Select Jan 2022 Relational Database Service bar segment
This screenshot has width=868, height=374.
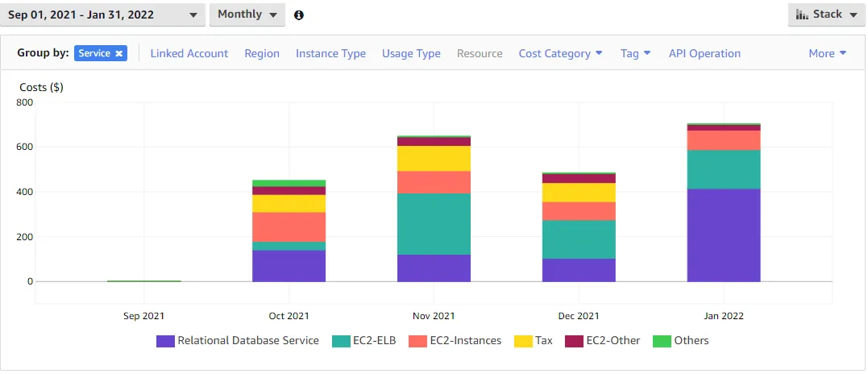tap(724, 235)
